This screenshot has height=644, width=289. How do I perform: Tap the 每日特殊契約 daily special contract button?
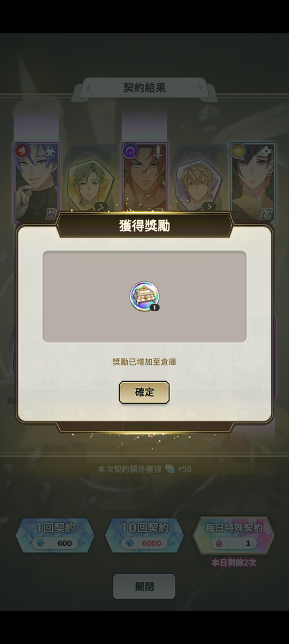coord(234,536)
